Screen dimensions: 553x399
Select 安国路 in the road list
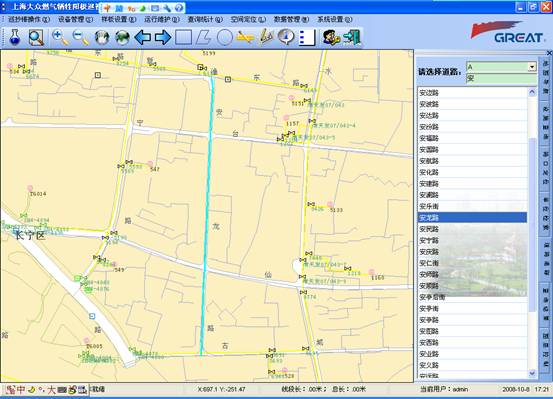click(x=473, y=150)
